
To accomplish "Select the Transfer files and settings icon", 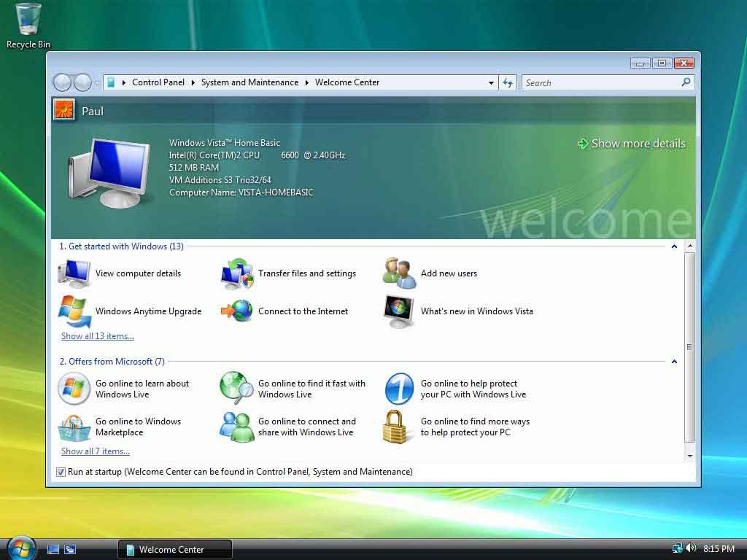I will 236,273.
